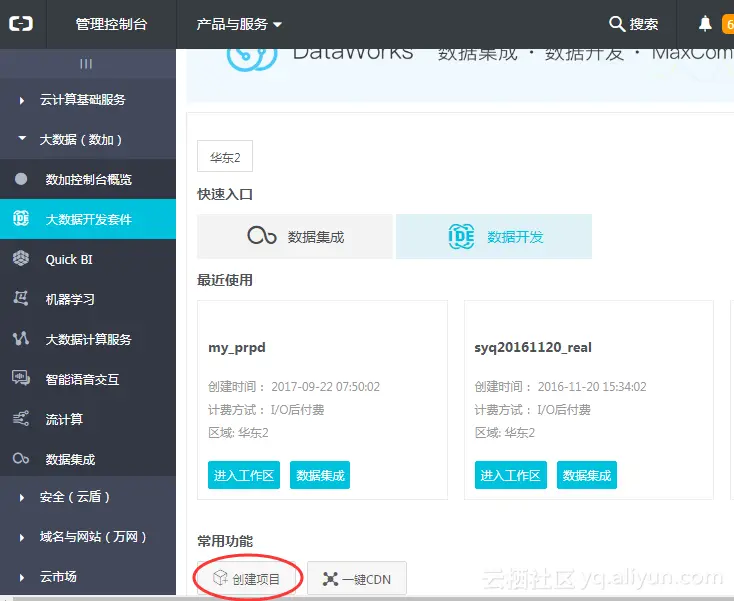Screen dimensions: 734x601
Task: Click project name syq20161120_real
Action: [533, 347]
